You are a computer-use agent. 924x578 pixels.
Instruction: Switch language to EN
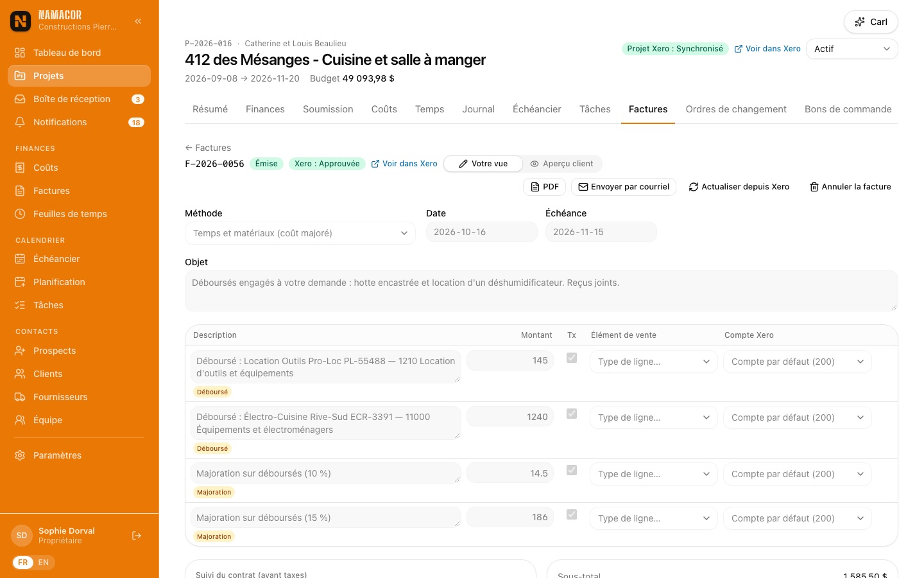coord(44,563)
